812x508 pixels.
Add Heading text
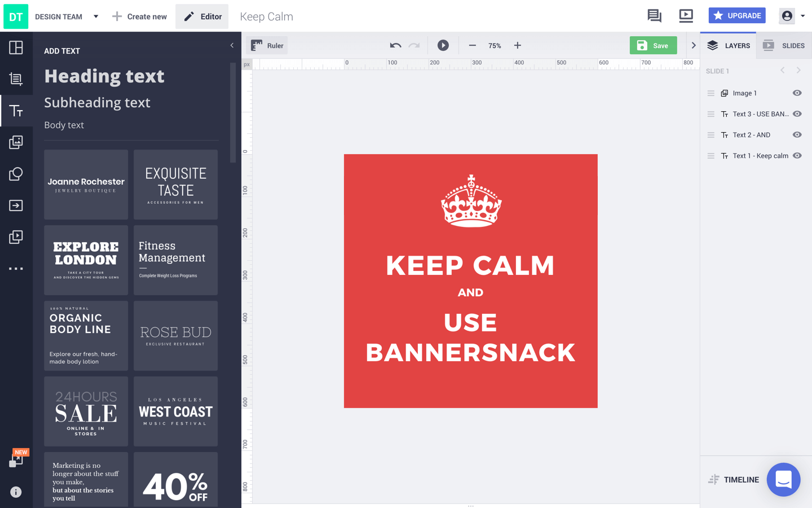[x=104, y=76]
